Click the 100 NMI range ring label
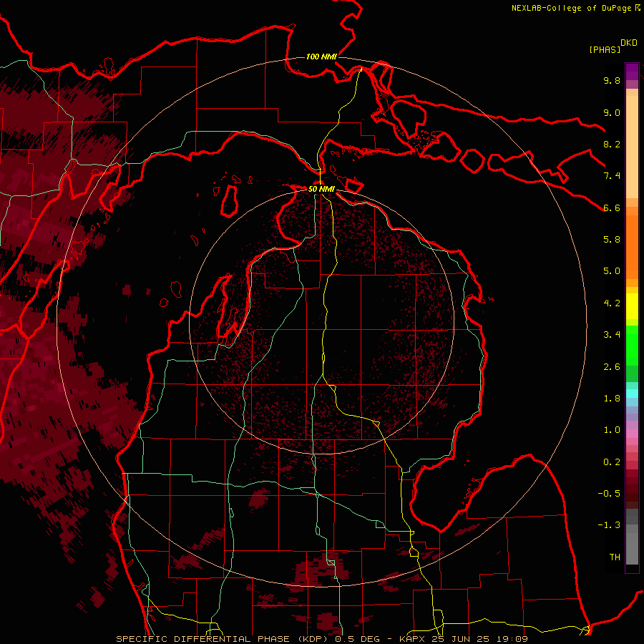Screen dimensions: 644x644 coord(321,57)
